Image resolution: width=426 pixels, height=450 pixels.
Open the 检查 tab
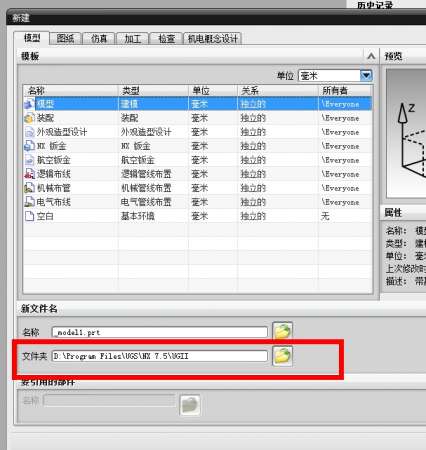point(166,39)
